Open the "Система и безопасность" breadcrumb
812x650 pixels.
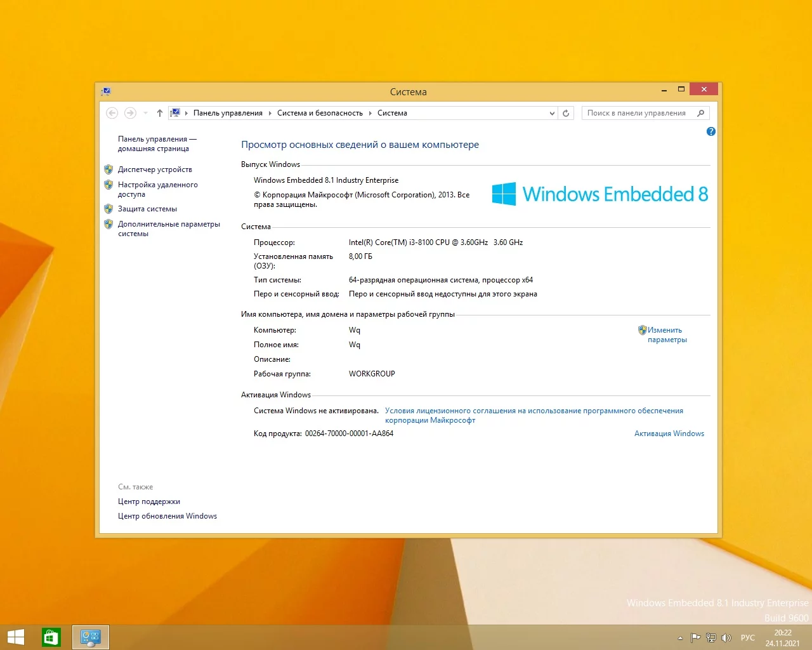point(320,113)
